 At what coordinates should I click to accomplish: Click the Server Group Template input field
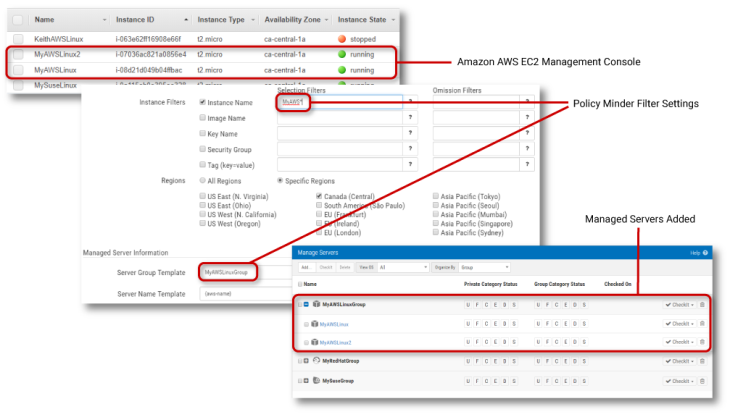(245, 272)
